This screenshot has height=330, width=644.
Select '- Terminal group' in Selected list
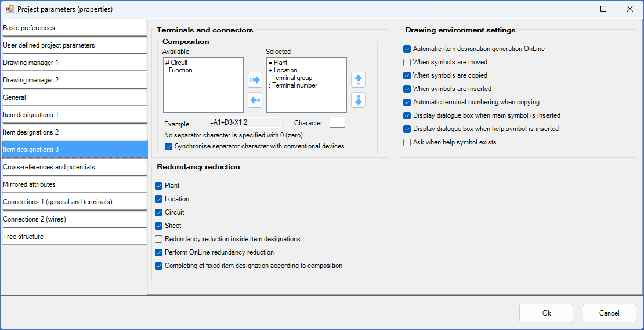(290, 78)
